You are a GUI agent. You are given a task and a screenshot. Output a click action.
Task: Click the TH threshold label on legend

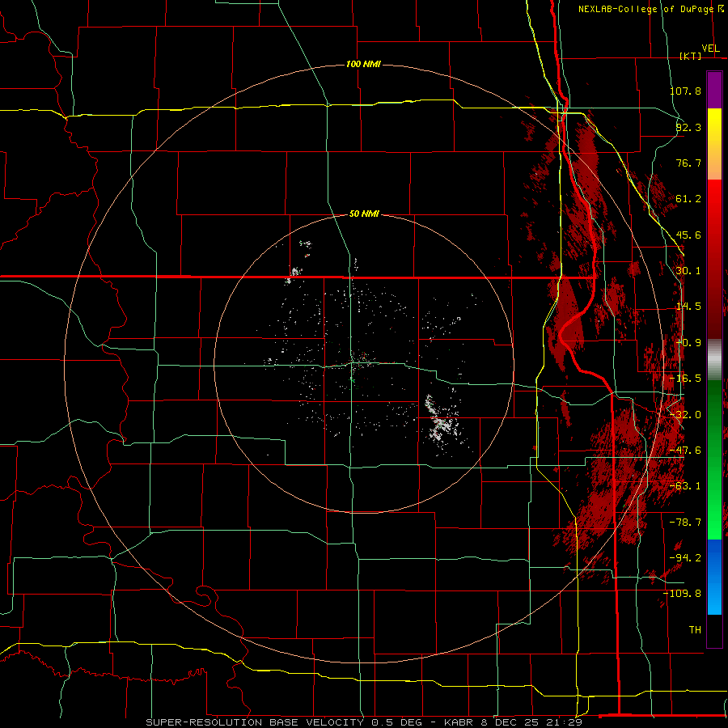point(695,630)
